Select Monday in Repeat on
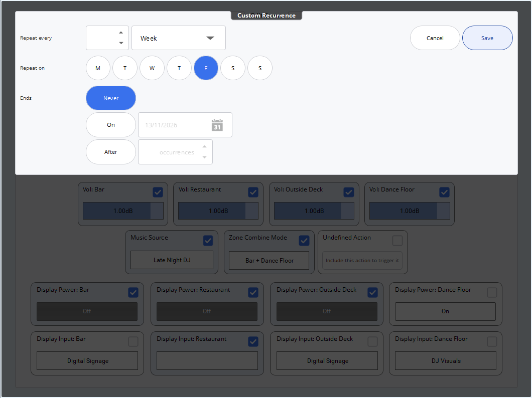Image resolution: width=532 pixels, height=398 pixels. pyautogui.click(x=98, y=68)
